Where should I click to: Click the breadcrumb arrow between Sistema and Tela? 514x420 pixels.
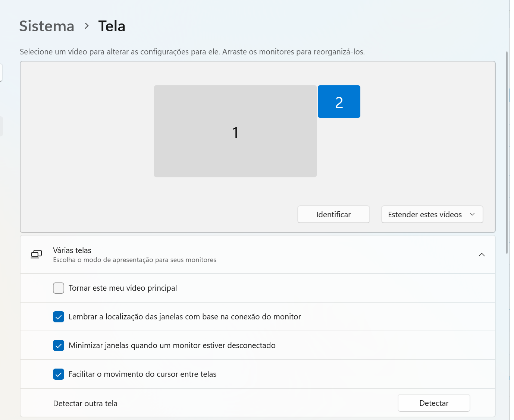click(x=87, y=26)
